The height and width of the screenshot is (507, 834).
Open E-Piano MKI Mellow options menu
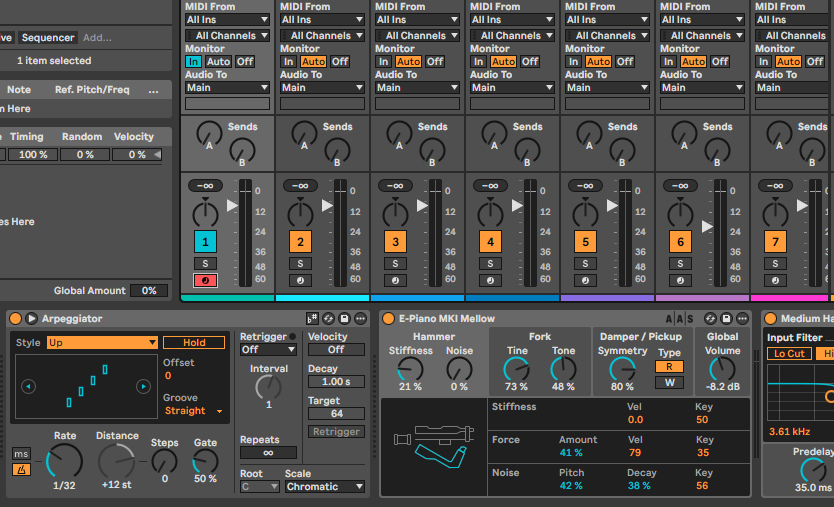click(x=743, y=319)
